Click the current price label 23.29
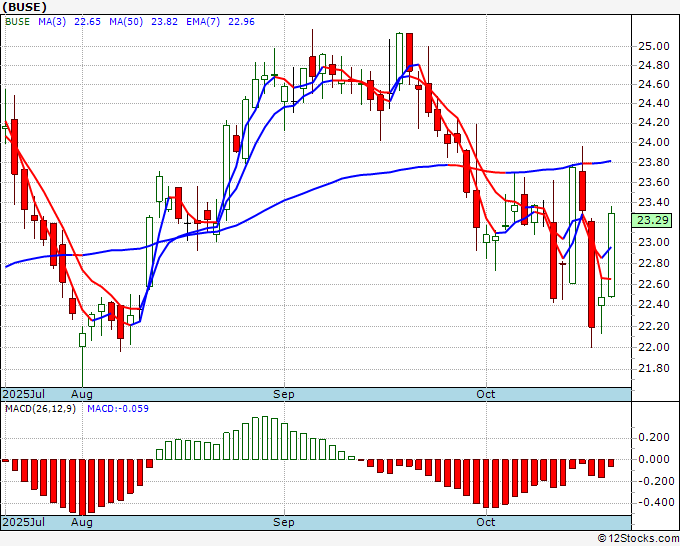 tap(652, 220)
